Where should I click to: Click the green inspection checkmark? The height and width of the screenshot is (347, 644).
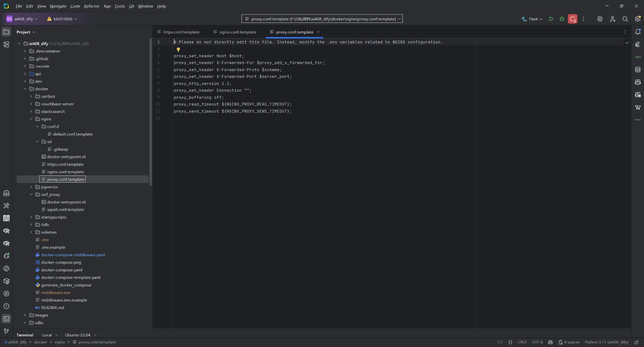(x=627, y=42)
